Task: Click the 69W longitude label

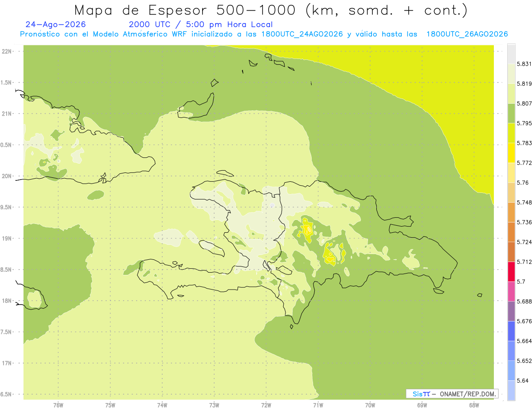Action: tap(422, 405)
